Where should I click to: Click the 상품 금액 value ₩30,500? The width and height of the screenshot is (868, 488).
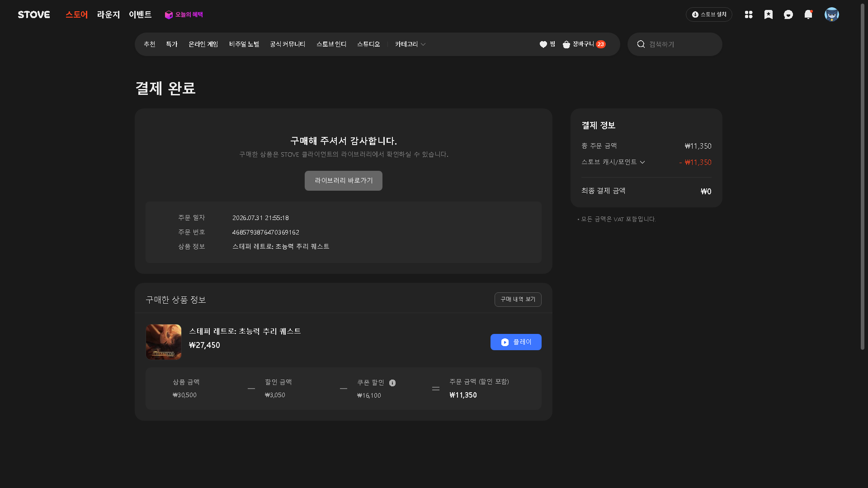pyautogui.click(x=184, y=395)
